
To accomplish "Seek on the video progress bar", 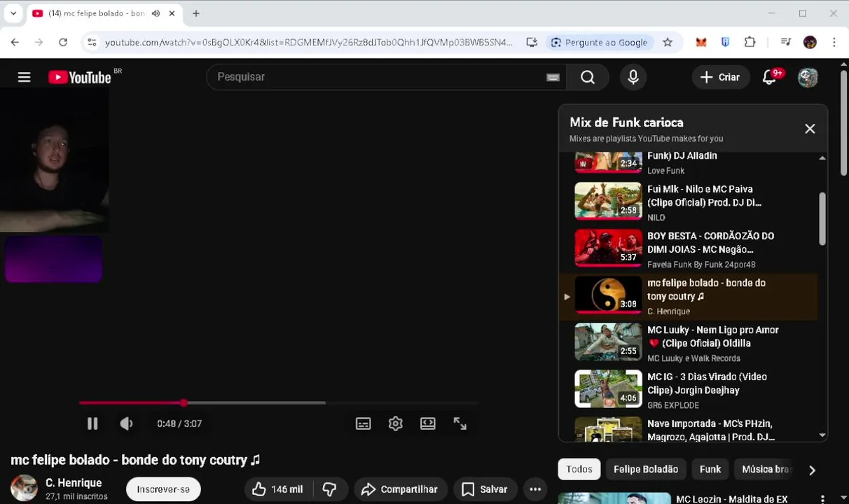I will tap(279, 402).
